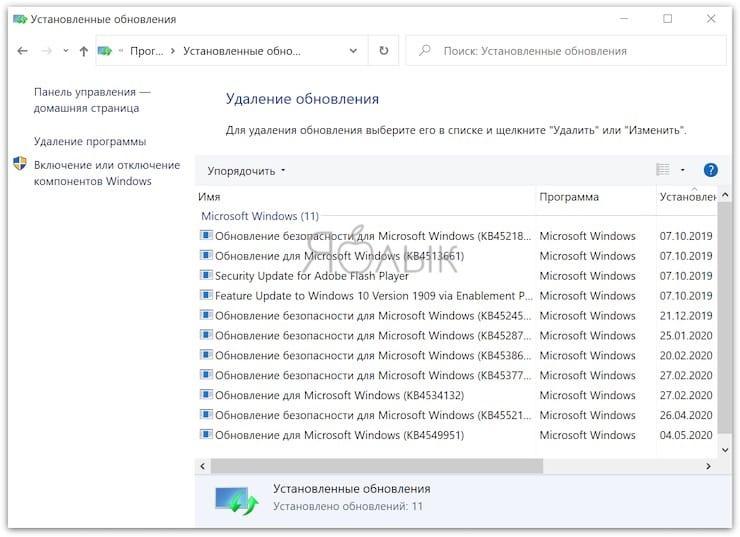Expand the breadcrumb chevron after 'Прог...'
This screenshot has width=740, height=537.
pyautogui.click(x=173, y=51)
